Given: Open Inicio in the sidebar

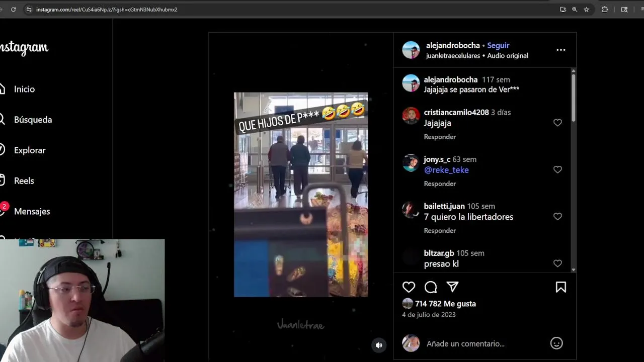Looking at the screenshot, I should 24,89.
